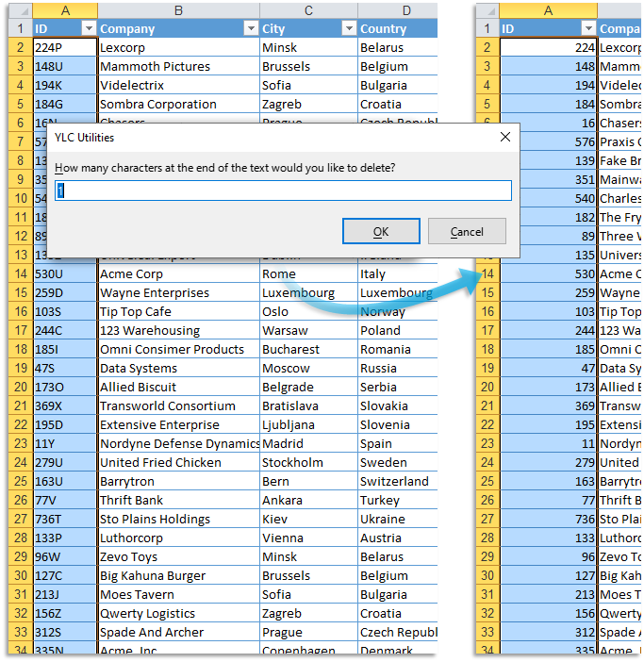Select the United Fried Chicken cell

click(179, 462)
